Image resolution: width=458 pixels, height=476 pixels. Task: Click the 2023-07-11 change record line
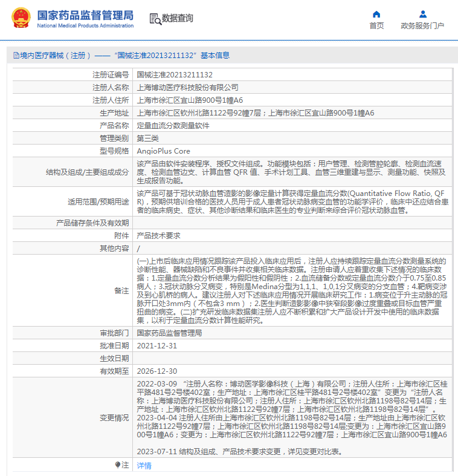click(240, 451)
